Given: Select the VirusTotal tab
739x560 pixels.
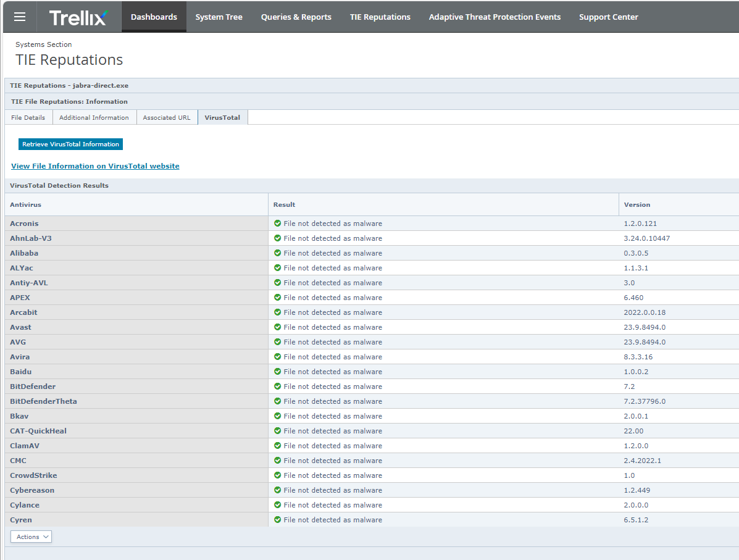Looking at the screenshot, I should pos(222,117).
